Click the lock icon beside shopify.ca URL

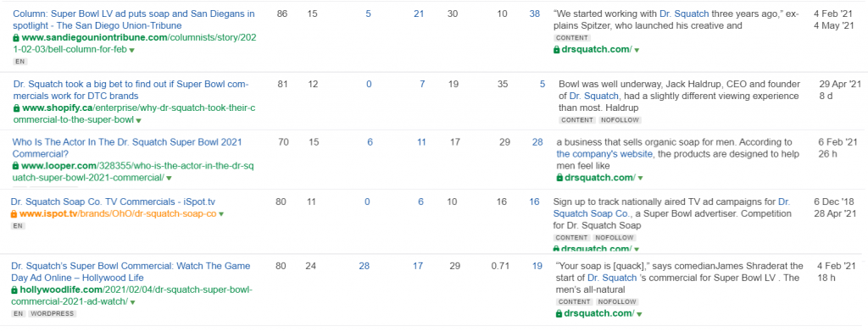point(17,108)
